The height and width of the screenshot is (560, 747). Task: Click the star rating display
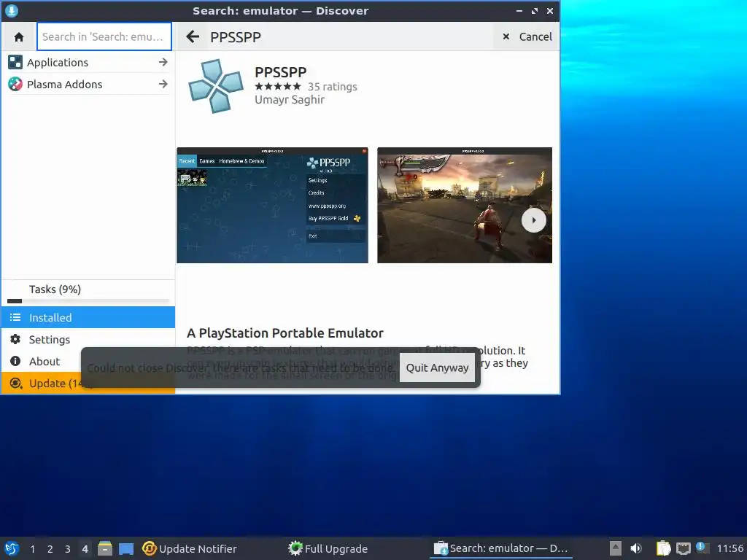click(x=278, y=87)
